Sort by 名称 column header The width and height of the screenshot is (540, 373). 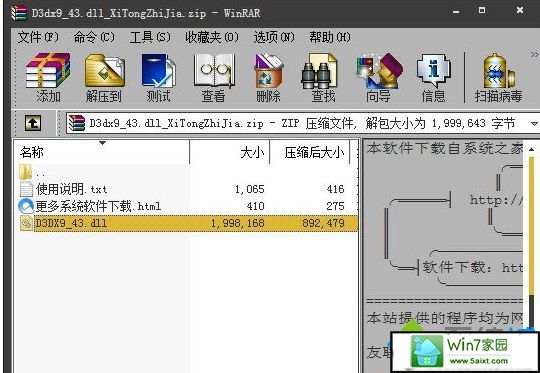point(102,152)
